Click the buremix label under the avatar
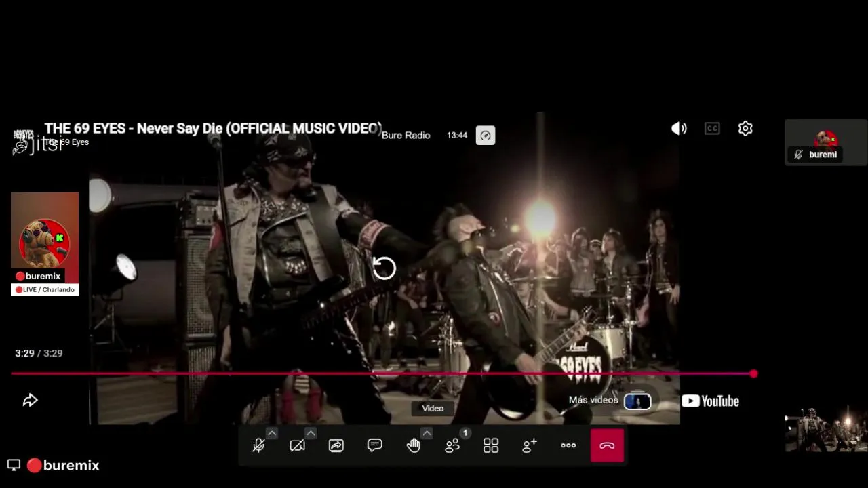Image resolution: width=868 pixels, height=488 pixels. (39, 276)
